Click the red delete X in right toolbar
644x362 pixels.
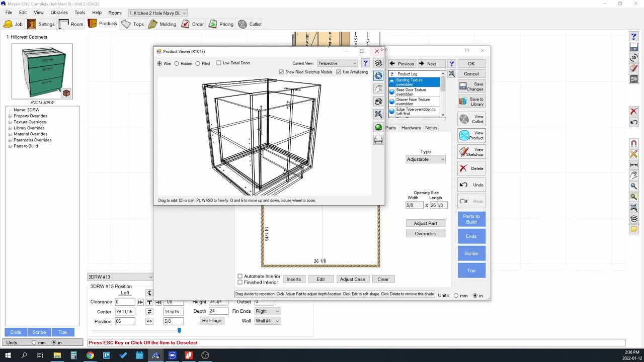[634, 111]
